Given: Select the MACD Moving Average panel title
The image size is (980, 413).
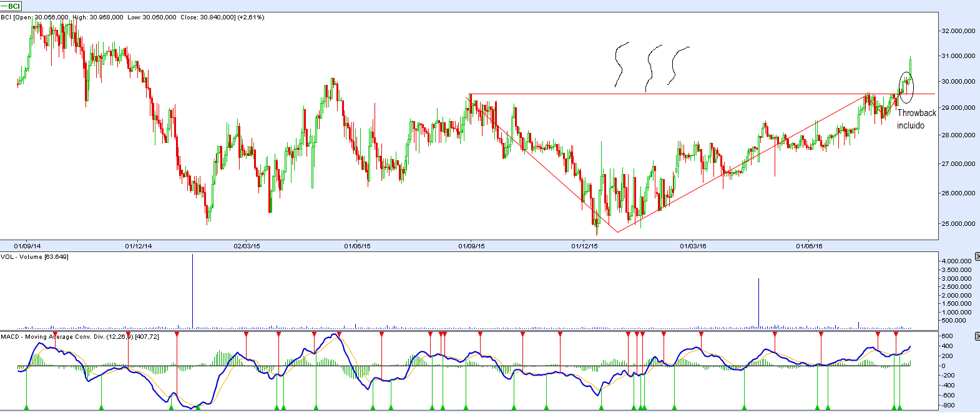Looking at the screenshot, I should coord(79,337).
